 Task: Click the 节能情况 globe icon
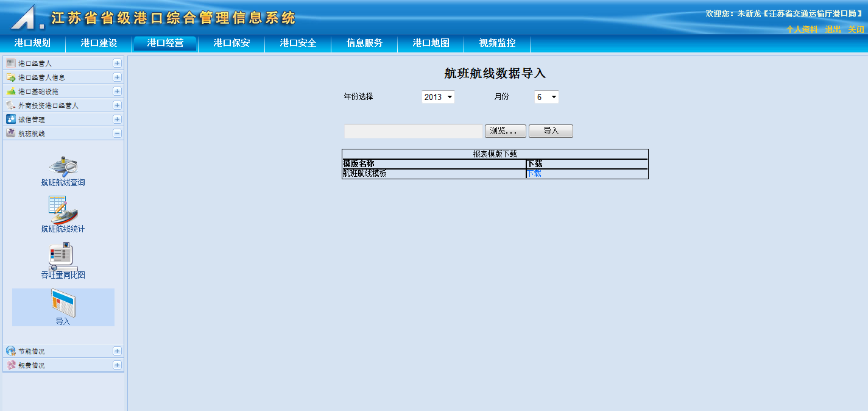(x=11, y=351)
